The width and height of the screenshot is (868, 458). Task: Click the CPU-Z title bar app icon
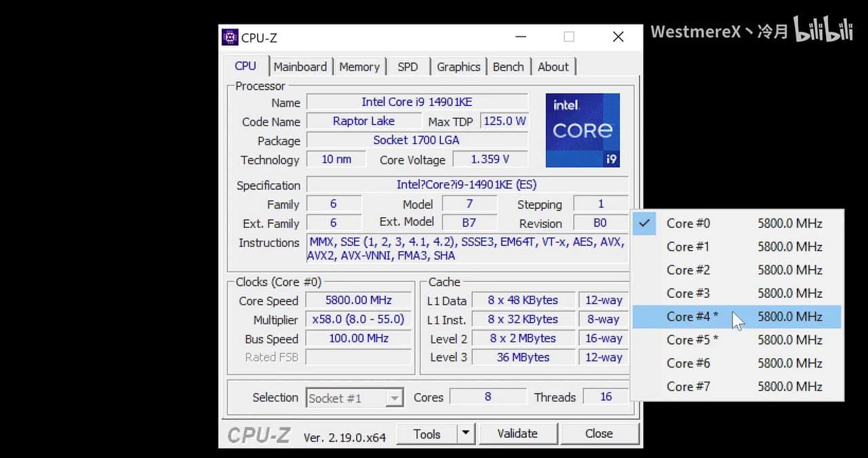point(230,37)
